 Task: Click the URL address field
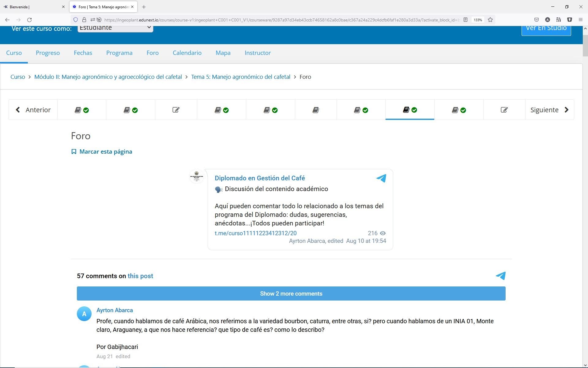pyautogui.click(x=276, y=20)
